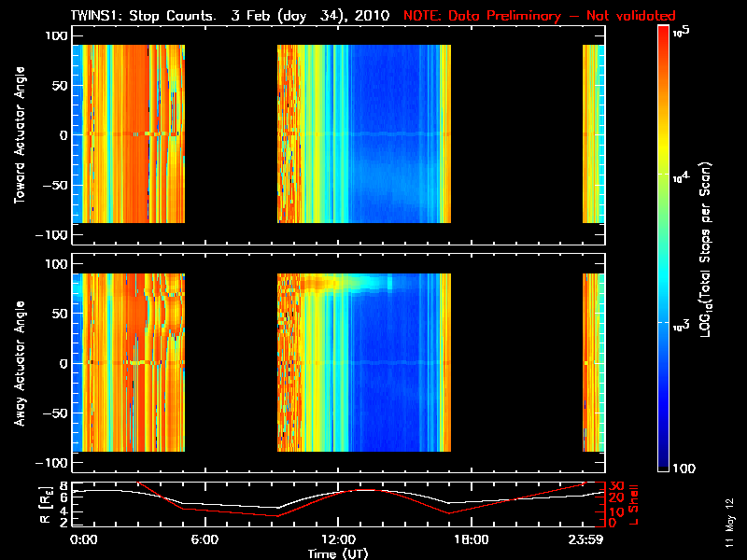Click the '6:00' time tick label
This screenshot has width=747, height=560.
click(x=204, y=540)
